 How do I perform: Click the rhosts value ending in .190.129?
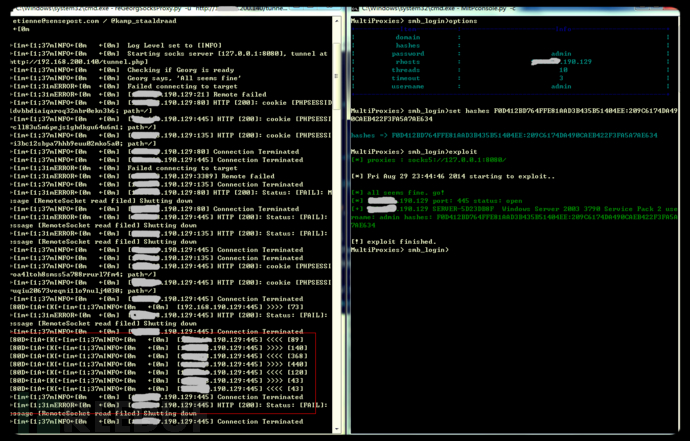(x=562, y=62)
